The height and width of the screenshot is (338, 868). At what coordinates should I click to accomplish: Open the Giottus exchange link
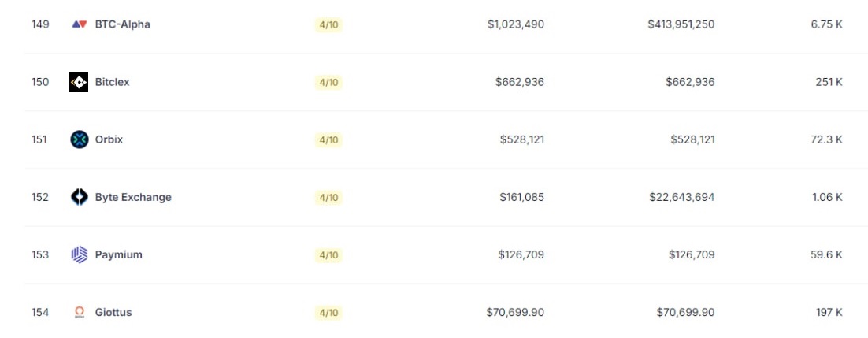pos(113,313)
